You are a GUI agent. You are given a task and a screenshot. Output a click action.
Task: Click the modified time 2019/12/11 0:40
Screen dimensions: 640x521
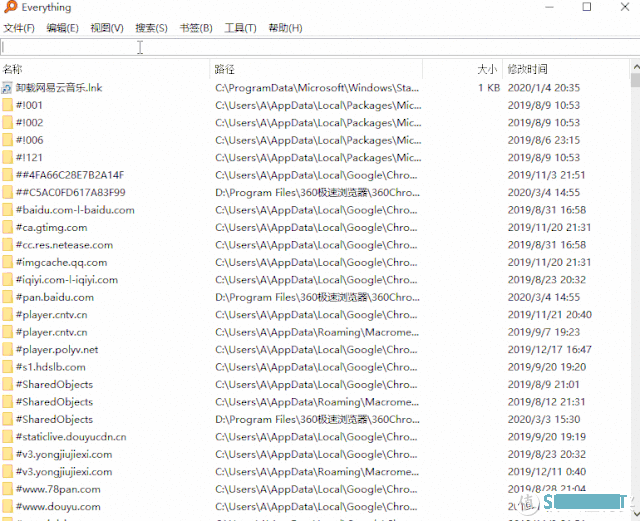click(x=547, y=472)
